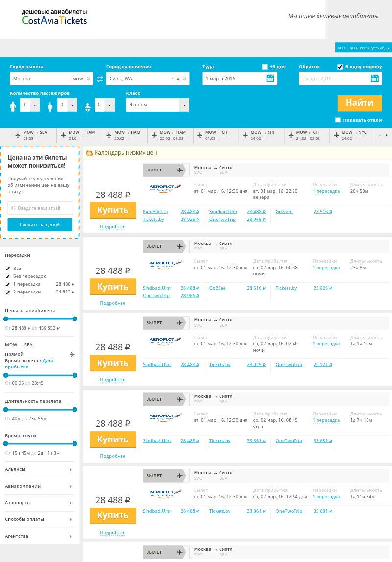The image size is (392, 562).
Task: Click Aeroflot logo on 1д 7ч 15м flight
Action: pos(166,417)
